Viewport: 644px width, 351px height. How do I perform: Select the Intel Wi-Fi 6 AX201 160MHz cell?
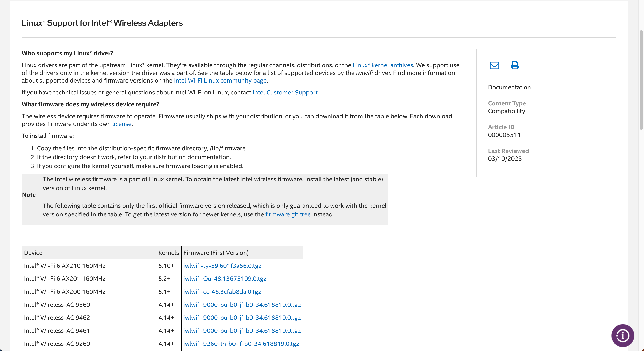(89, 279)
